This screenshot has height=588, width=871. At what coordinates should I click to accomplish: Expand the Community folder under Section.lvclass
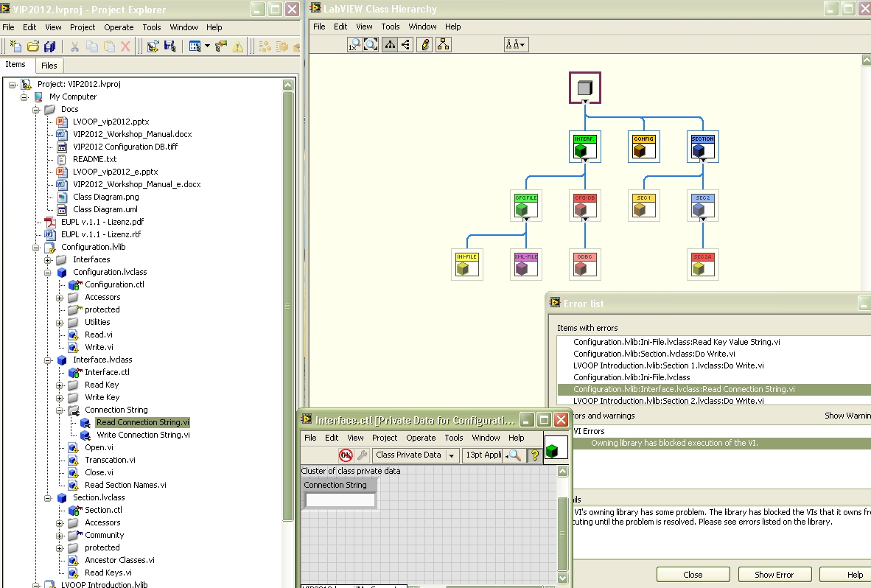(x=60, y=536)
